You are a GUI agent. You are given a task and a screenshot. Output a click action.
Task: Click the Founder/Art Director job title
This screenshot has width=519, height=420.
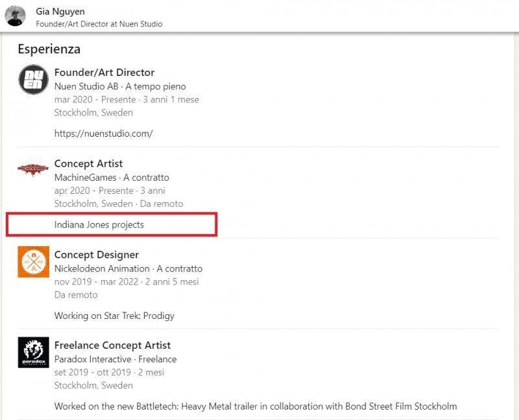104,72
